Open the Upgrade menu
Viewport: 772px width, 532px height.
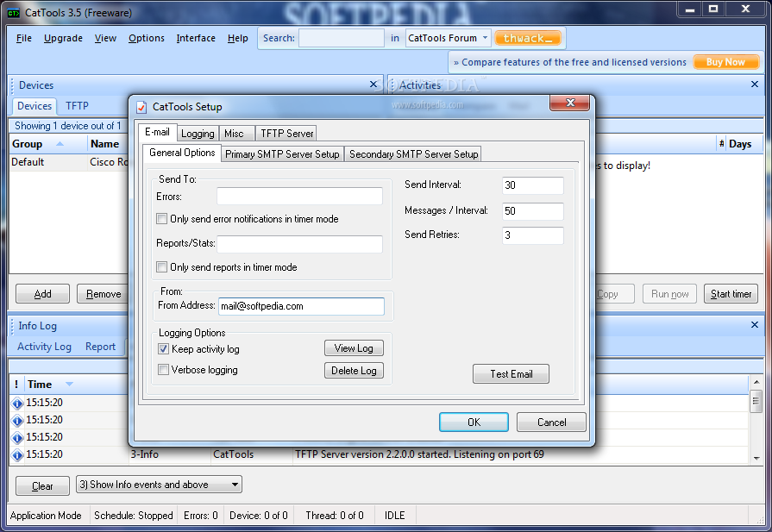point(63,38)
